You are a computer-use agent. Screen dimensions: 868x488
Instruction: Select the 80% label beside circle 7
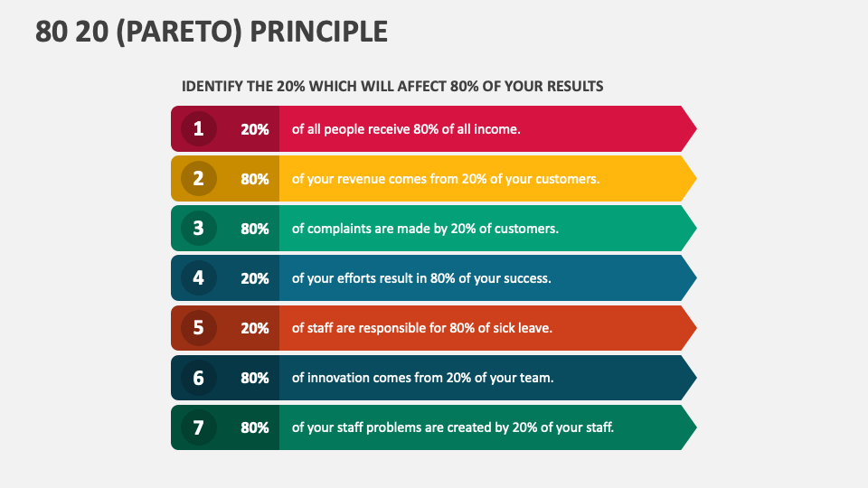[x=255, y=427]
